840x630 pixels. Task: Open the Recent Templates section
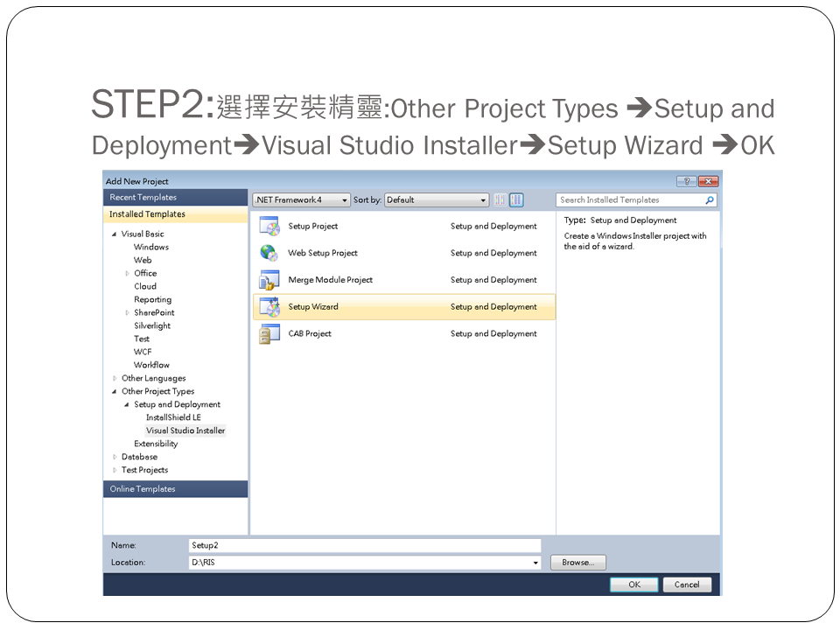pos(175,197)
